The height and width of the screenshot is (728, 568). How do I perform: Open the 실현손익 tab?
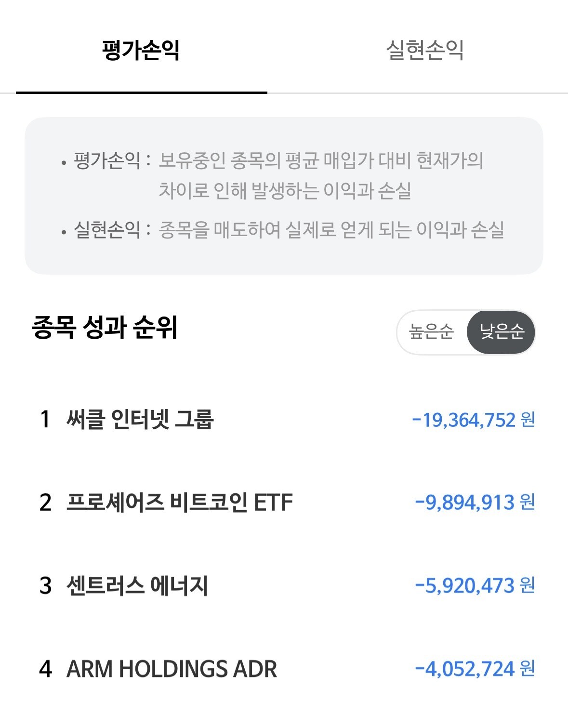tap(424, 50)
